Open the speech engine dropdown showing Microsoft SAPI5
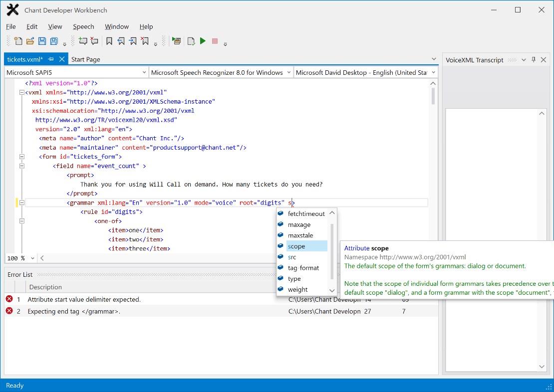This screenshot has width=554, height=392. point(145,72)
